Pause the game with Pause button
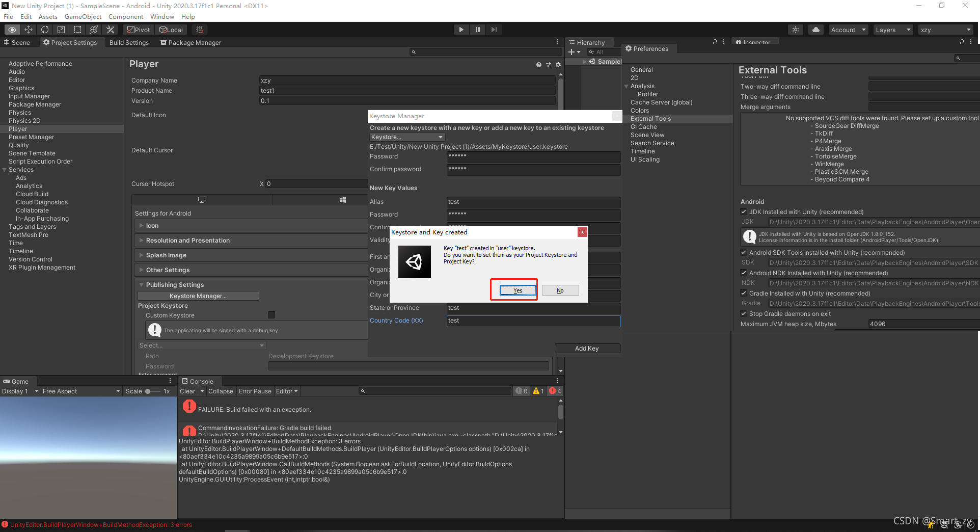Viewport: 980px width, 532px height. 477,30
